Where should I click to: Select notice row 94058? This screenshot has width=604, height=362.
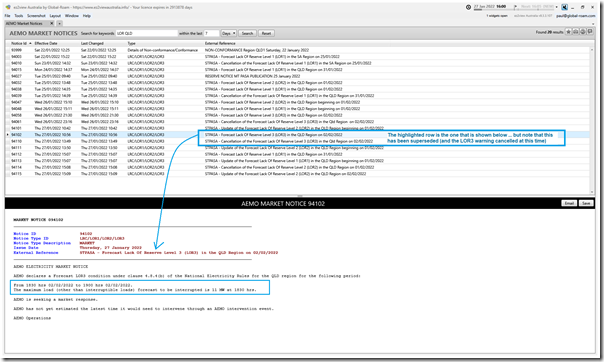click(x=297, y=115)
